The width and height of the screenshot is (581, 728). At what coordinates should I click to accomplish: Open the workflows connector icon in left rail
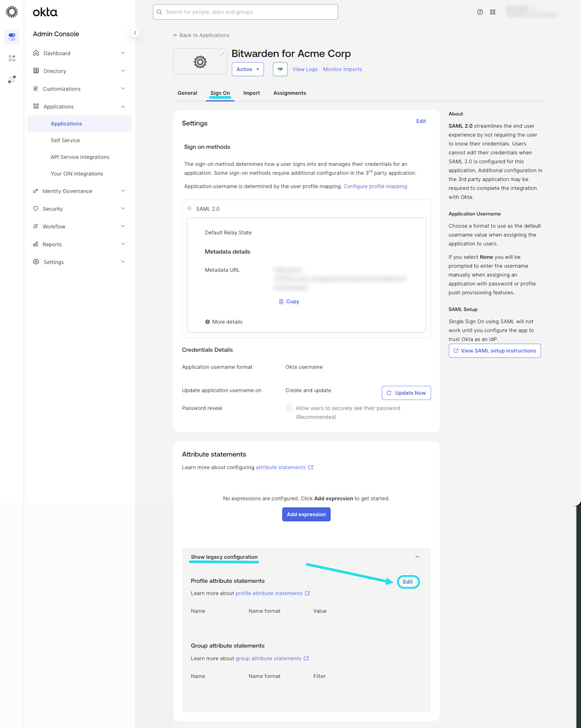tap(12, 79)
